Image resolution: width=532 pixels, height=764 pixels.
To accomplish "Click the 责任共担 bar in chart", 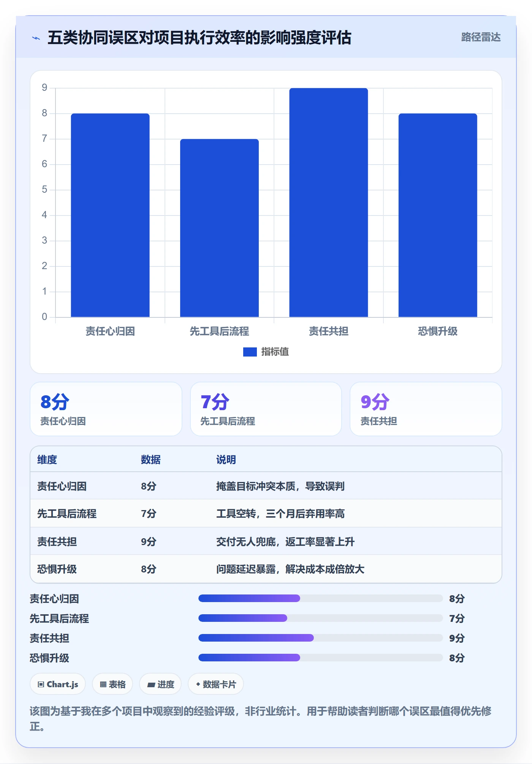I will point(329,203).
